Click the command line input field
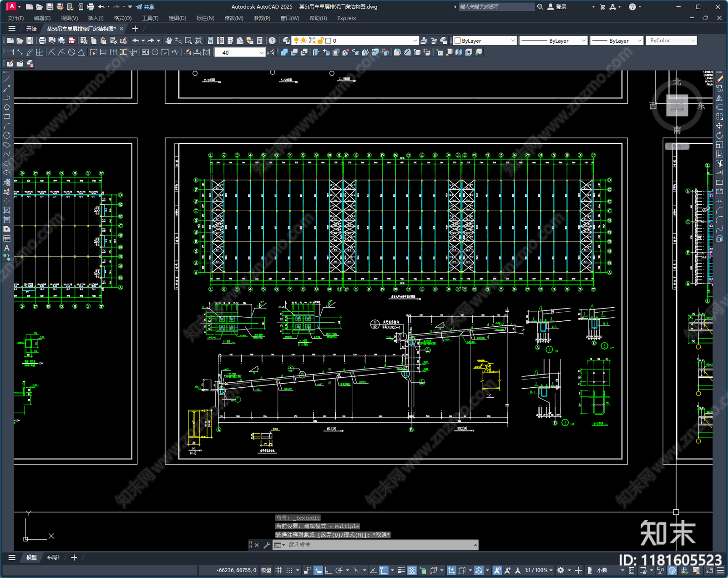The image size is (728, 578). point(375,545)
